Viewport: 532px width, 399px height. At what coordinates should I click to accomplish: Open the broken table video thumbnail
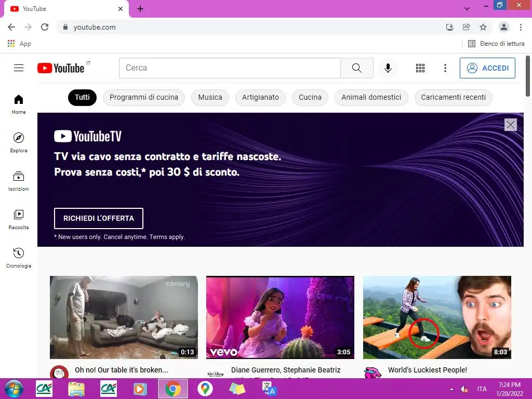pyautogui.click(x=124, y=317)
